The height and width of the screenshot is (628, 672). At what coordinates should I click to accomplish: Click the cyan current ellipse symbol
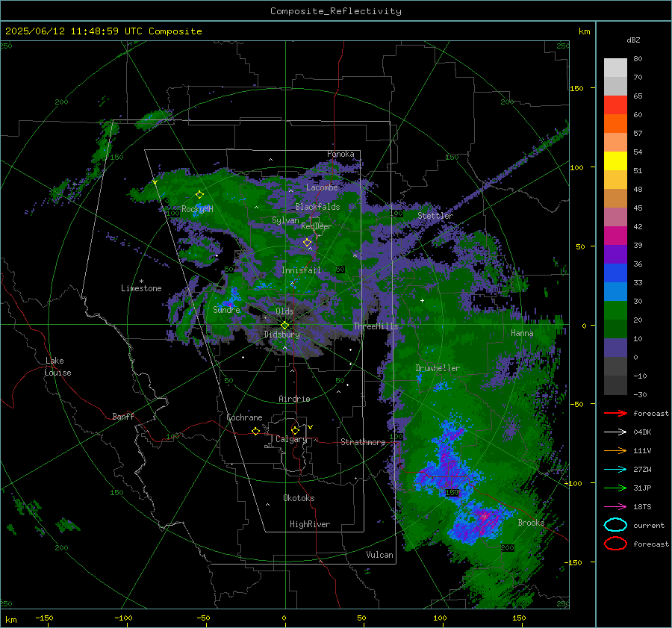pyautogui.click(x=615, y=525)
